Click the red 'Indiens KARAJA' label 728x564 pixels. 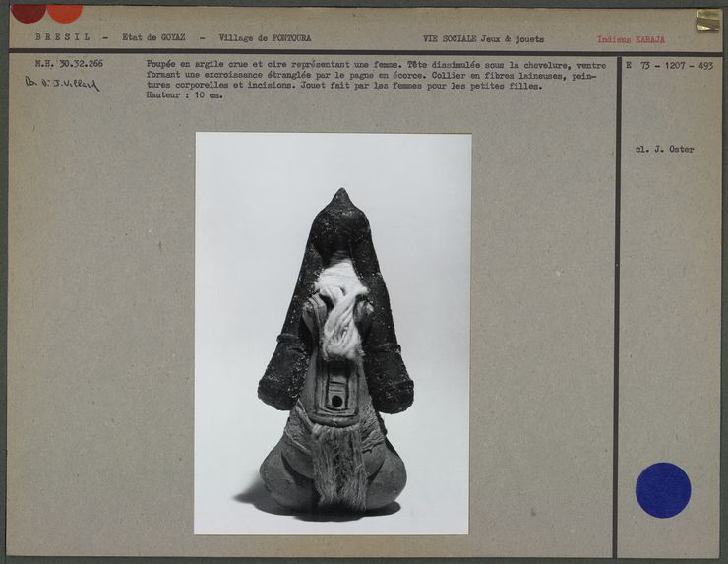tap(631, 40)
